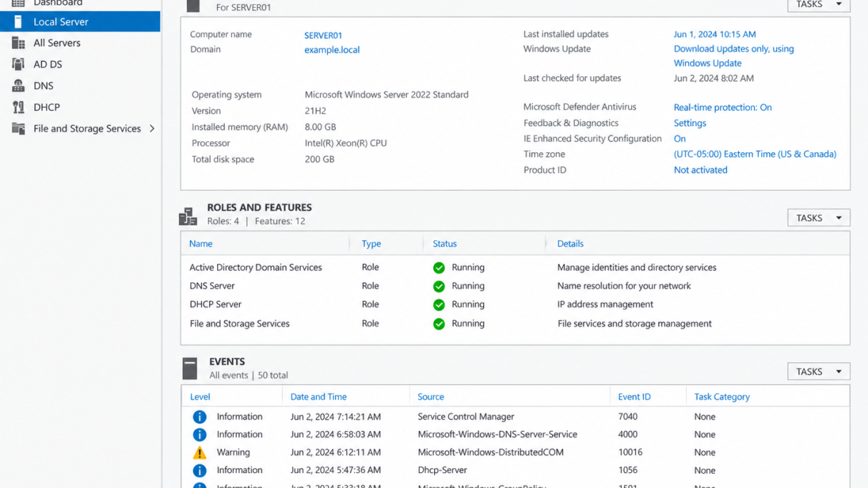
Task: Click the Events section icon
Action: 189,368
